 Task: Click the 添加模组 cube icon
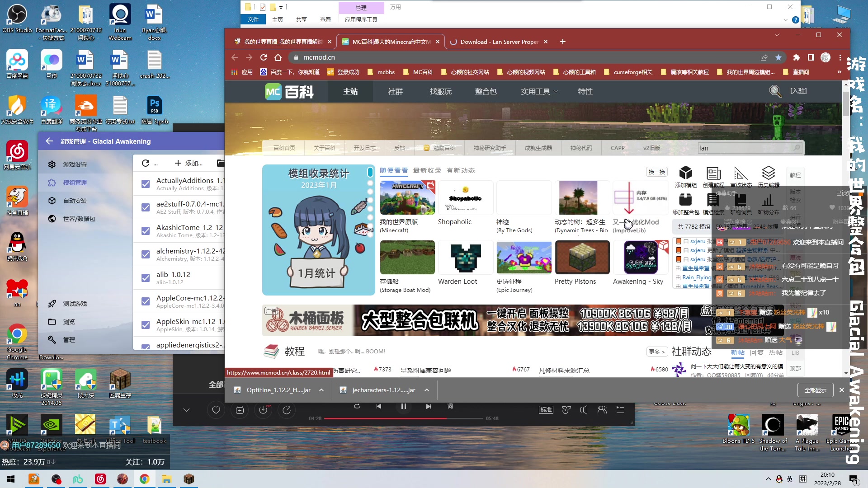(x=685, y=174)
